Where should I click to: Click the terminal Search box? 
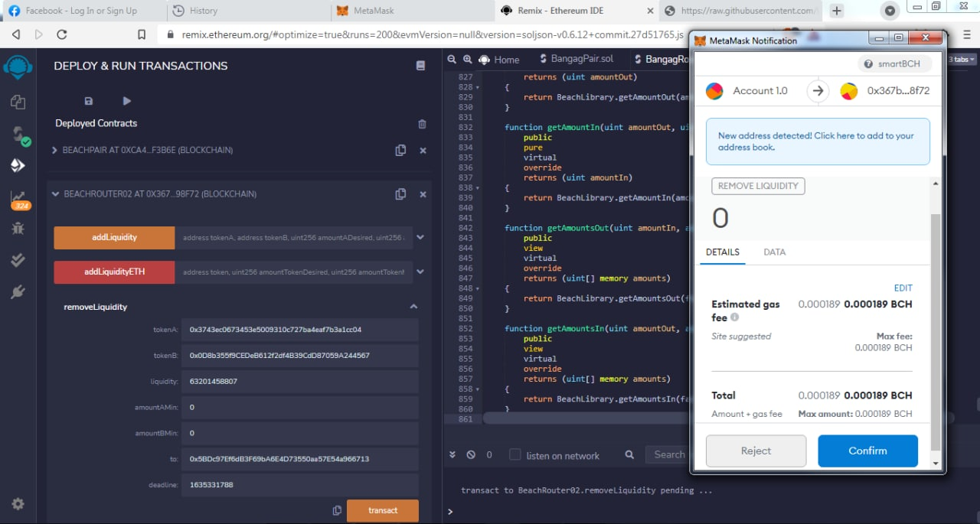pos(668,454)
